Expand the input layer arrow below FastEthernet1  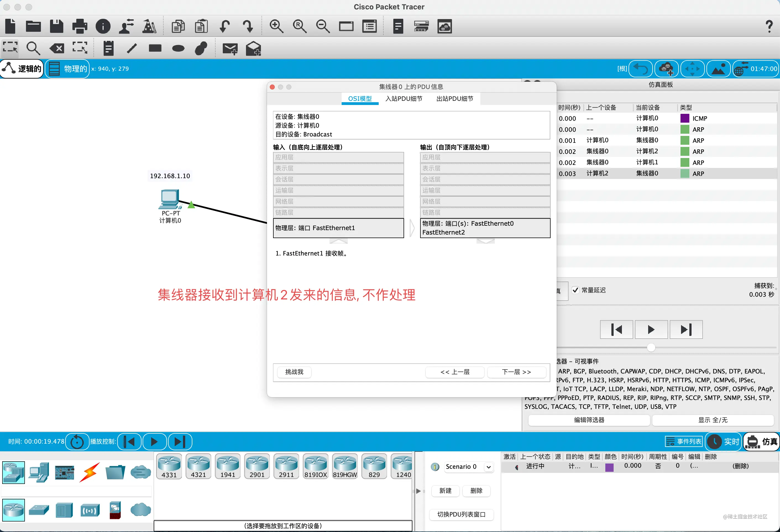(338, 241)
